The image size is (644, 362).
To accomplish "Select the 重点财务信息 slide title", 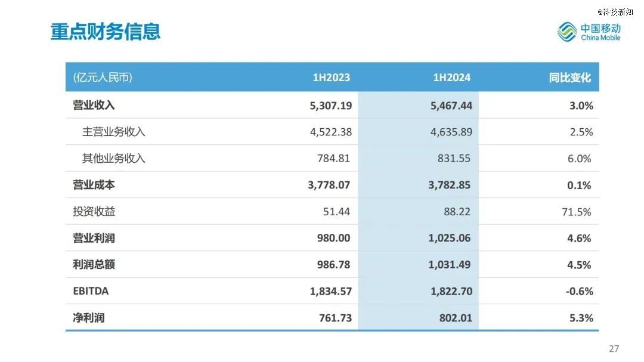I will point(105,32).
